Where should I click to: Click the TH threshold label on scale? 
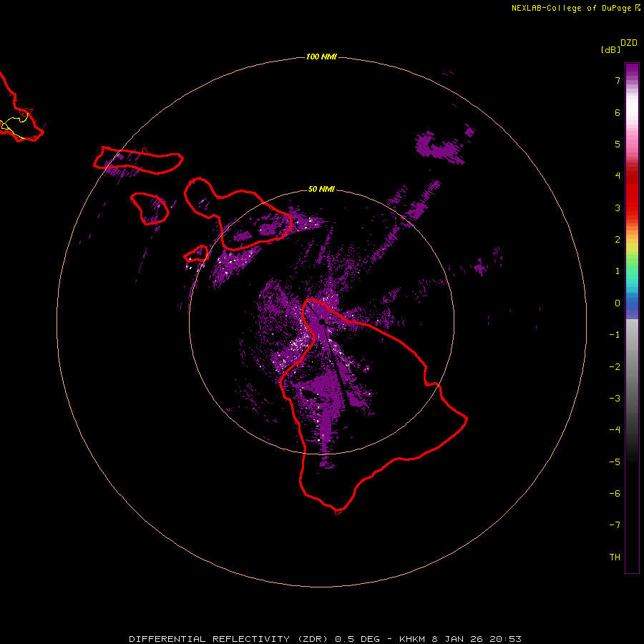click(x=615, y=557)
